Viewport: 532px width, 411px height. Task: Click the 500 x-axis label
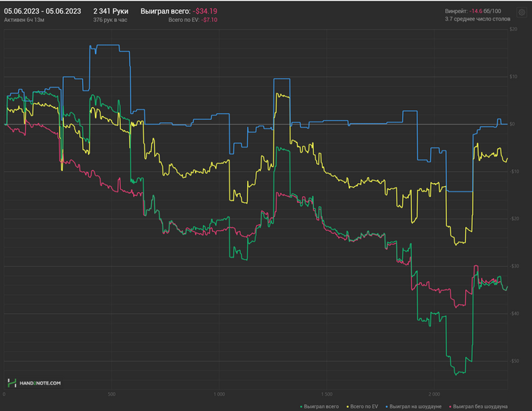coord(111,394)
